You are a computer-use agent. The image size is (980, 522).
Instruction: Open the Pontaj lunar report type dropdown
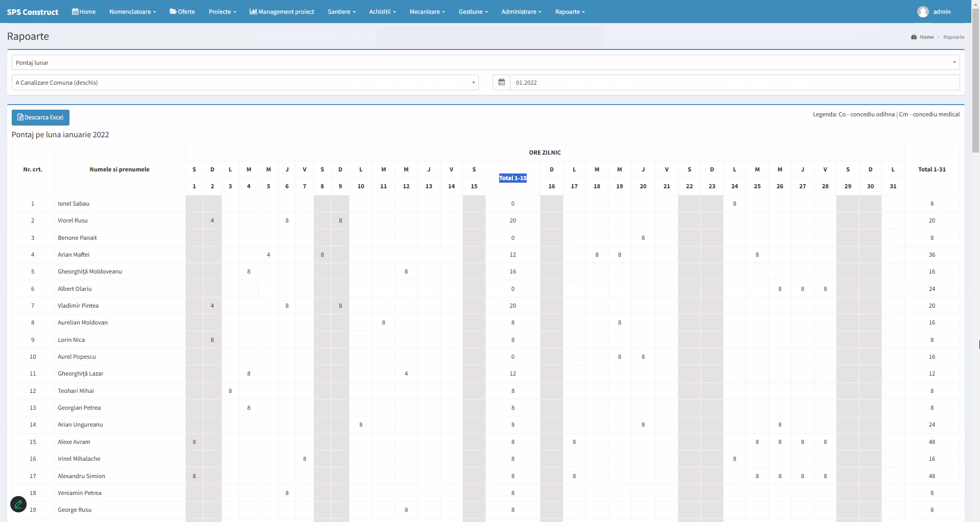pyautogui.click(x=485, y=63)
